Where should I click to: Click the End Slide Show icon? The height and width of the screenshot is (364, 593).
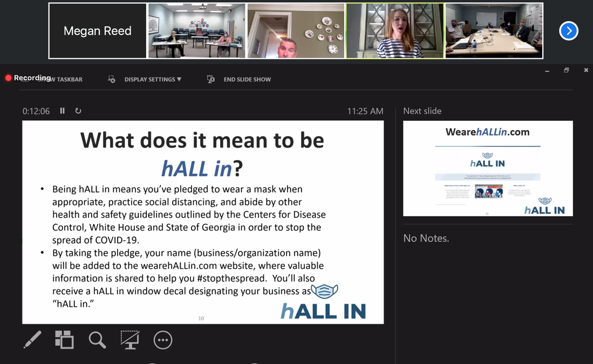point(211,79)
